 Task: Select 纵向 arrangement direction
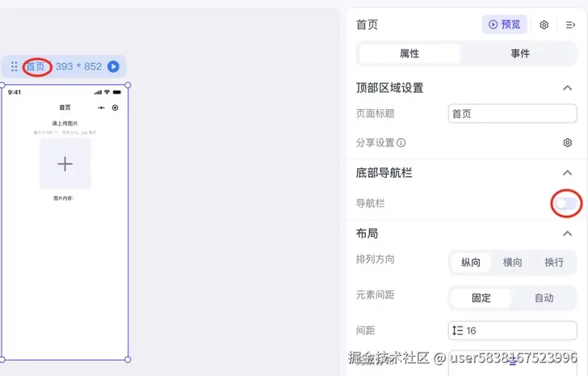471,262
